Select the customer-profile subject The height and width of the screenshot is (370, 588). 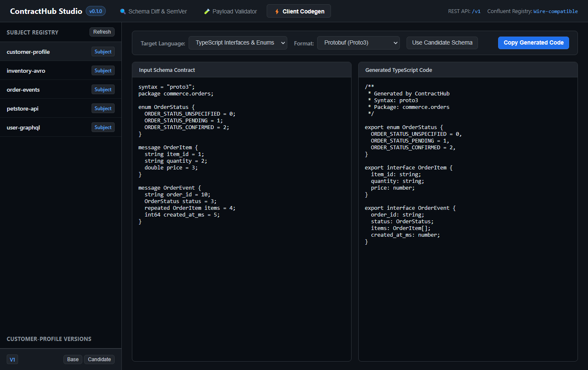[x=60, y=52]
